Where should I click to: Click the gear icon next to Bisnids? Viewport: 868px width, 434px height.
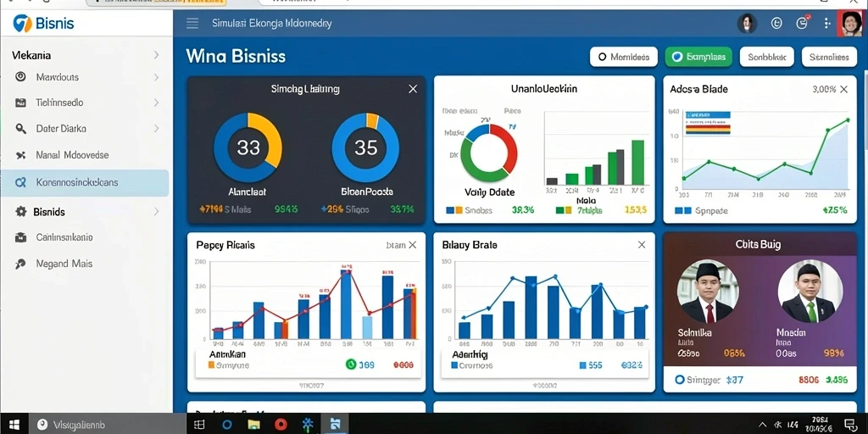[x=21, y=211]
